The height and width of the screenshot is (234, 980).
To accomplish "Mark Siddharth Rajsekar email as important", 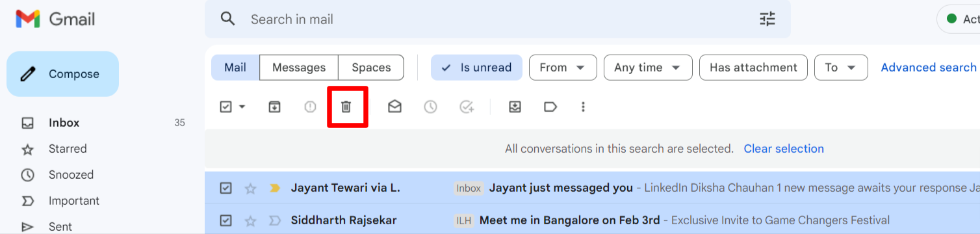I will 275,220.
